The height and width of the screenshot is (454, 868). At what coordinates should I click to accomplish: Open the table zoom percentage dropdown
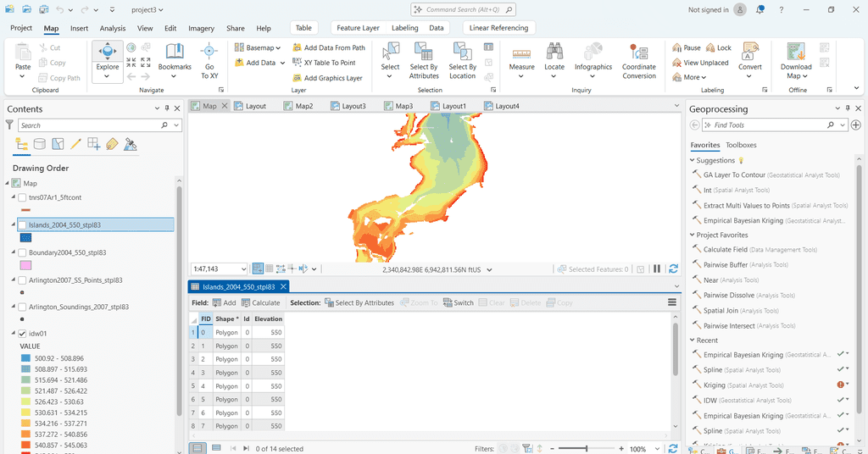(x=657, y=449)
